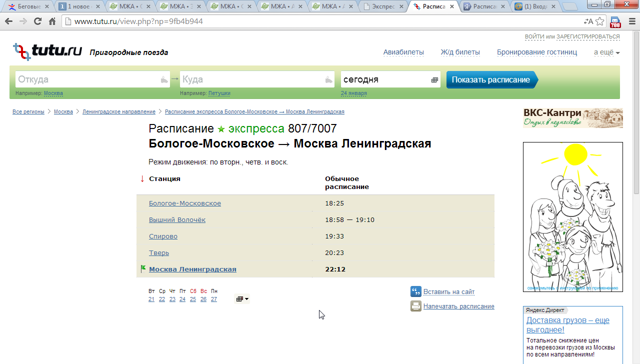
Task: Open Бронирование гостиниц section
Action: [536, 52]
